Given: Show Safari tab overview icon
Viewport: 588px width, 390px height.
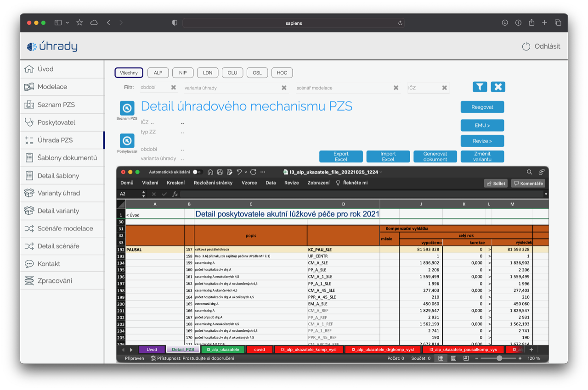Looking at the screenshot, I should tap(558, 22).
